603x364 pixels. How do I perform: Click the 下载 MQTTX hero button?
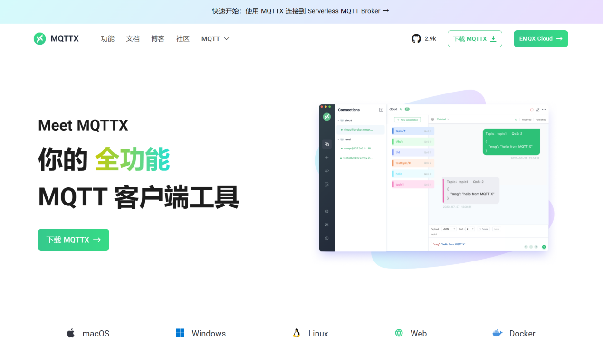73,240
